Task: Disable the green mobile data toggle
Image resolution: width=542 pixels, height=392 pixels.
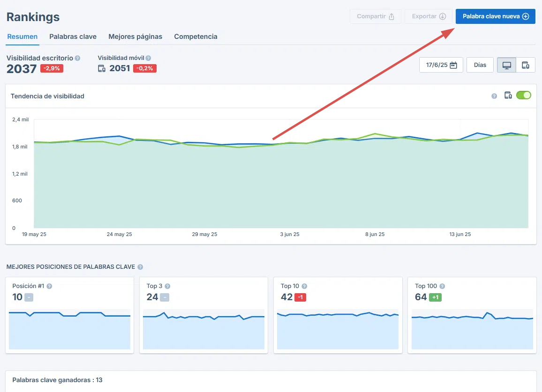Action: click(524, 95)
